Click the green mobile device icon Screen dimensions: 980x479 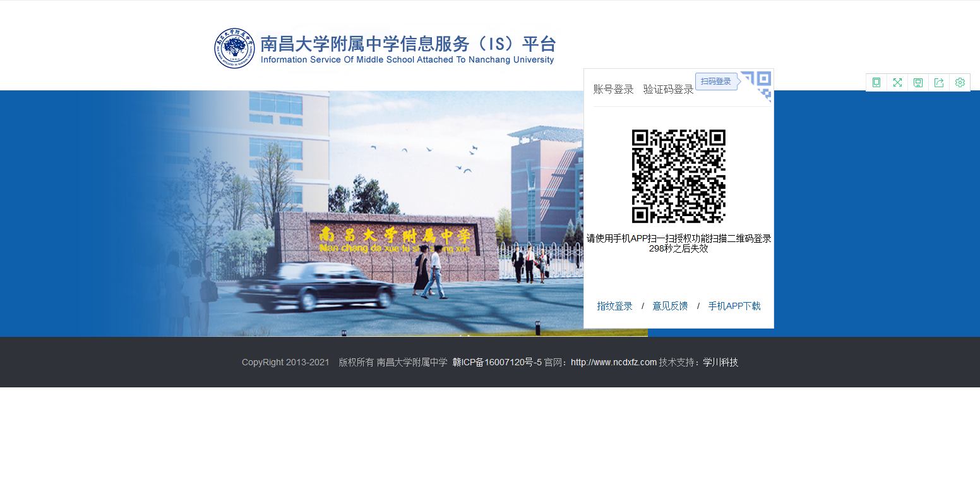[x=876, y=83]
